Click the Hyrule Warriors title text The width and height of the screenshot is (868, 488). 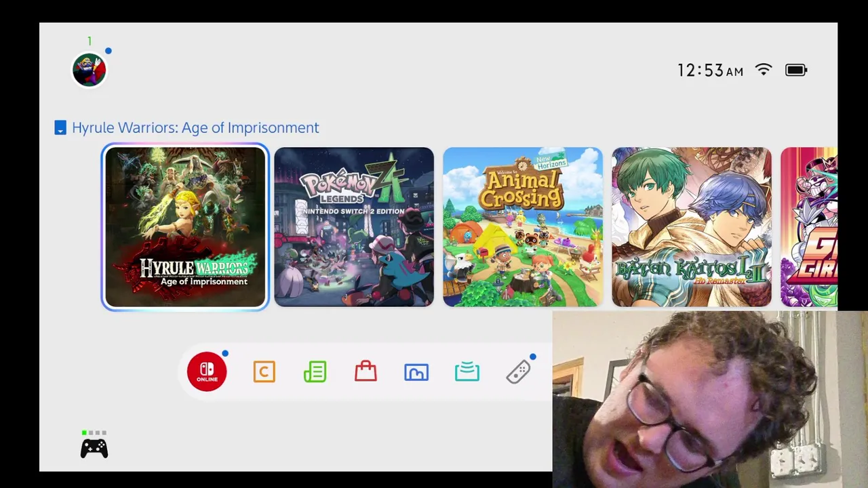pos(195,128)
